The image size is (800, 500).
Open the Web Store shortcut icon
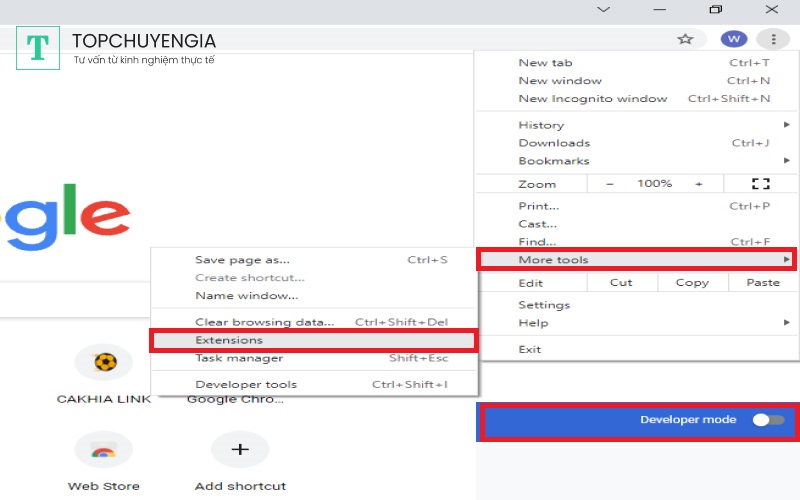click(x=103, y=450)
